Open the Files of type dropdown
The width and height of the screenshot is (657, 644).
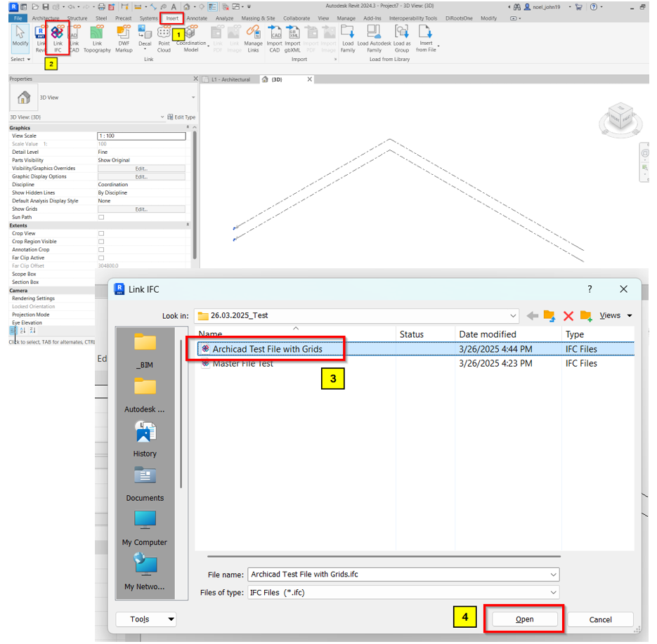[x=554, y=593]
